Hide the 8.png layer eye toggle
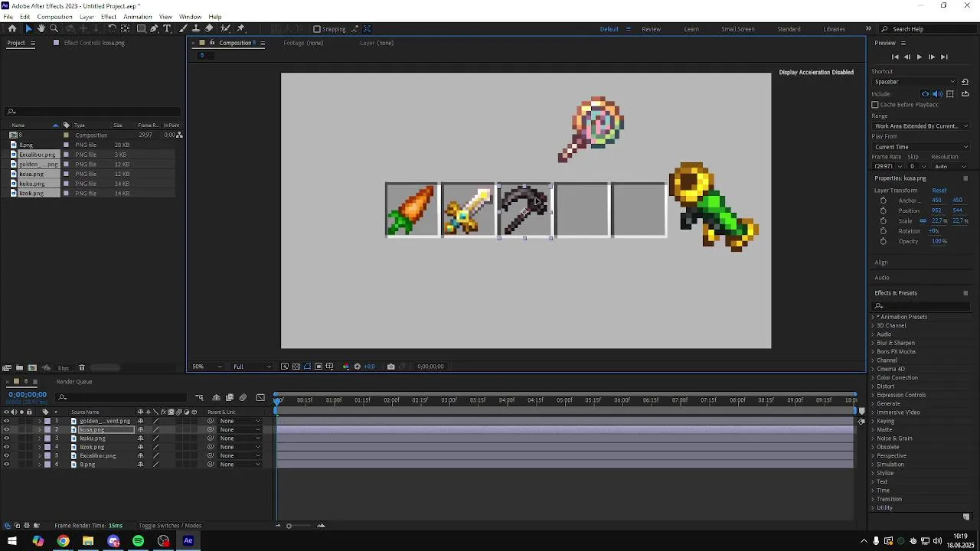Viewport: 980px width, 551px height. tap(6, 465)
